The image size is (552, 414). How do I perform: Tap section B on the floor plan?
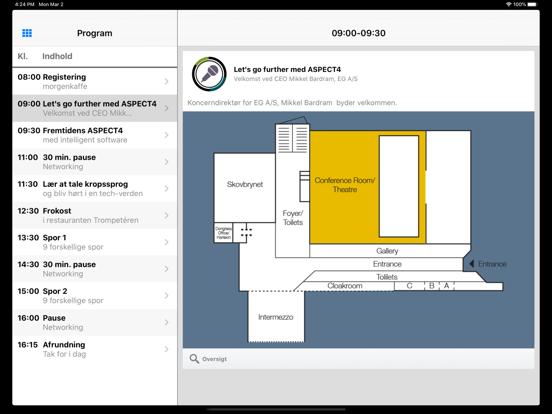432,286
